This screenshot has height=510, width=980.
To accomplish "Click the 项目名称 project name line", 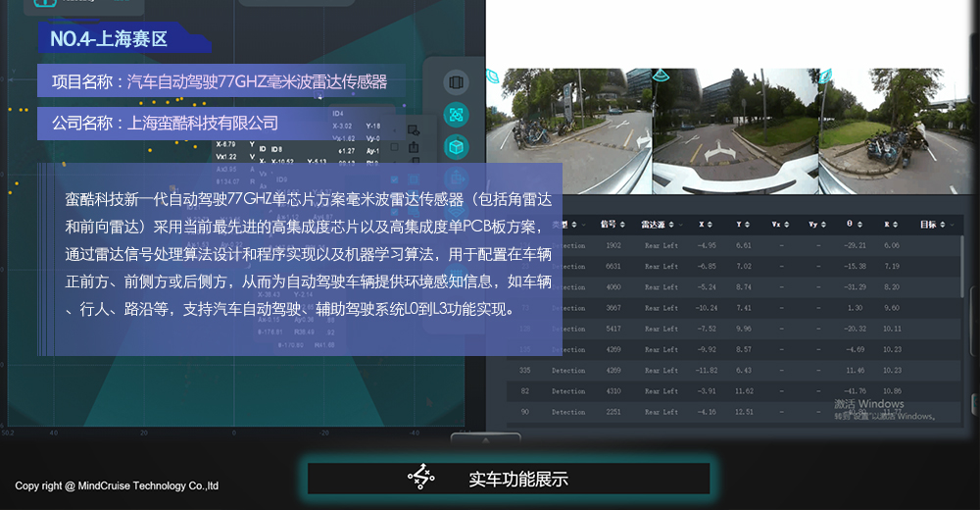I will (220, 81).
